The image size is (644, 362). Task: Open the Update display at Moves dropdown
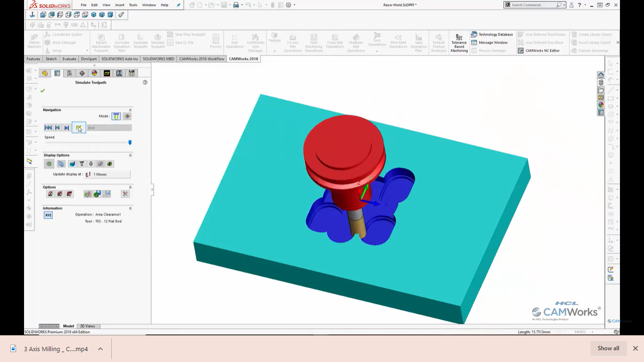[107, 174]
